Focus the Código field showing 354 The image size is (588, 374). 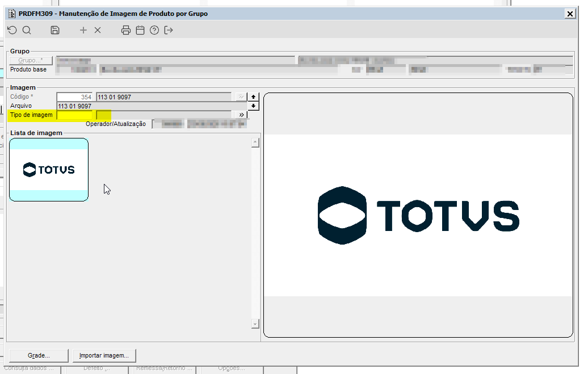74,97
